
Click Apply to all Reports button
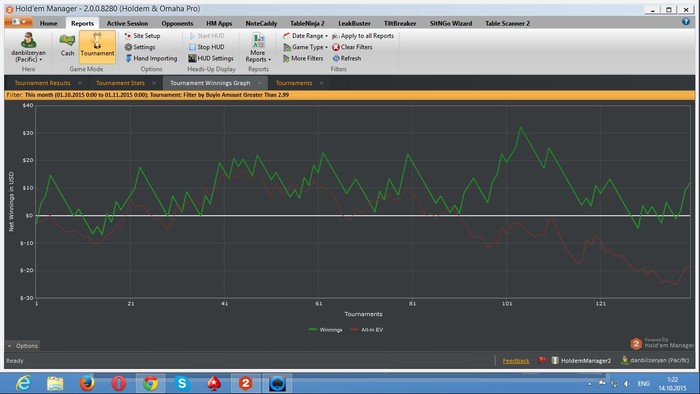pyautogui.click(x=363, y=36)
